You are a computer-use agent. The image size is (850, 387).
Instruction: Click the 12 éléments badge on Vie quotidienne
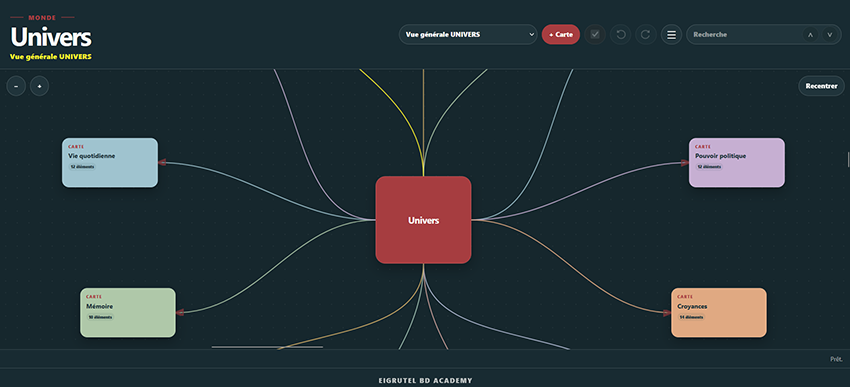82,167
